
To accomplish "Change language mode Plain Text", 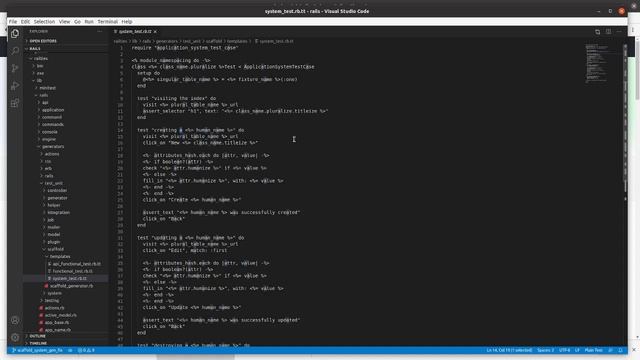I will tap(593, 350).
